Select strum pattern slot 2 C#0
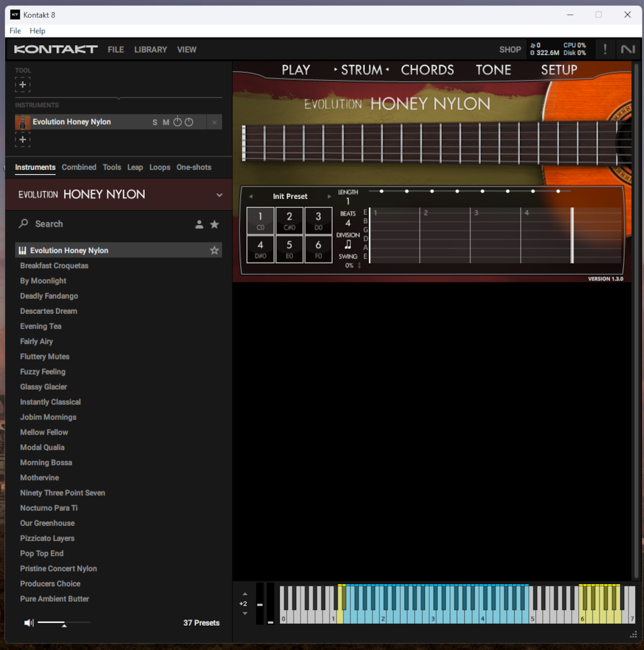Image resolution: width=644 pixels, height=650 pixels. (289, 221)
